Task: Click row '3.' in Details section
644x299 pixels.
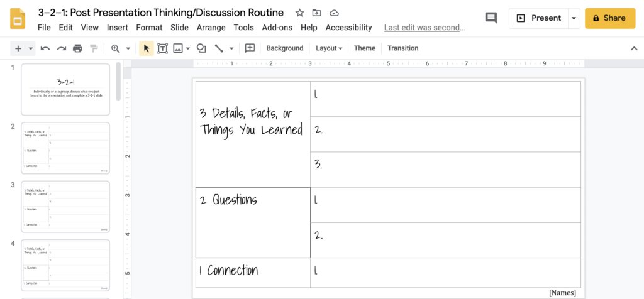Action: (446, 170)
